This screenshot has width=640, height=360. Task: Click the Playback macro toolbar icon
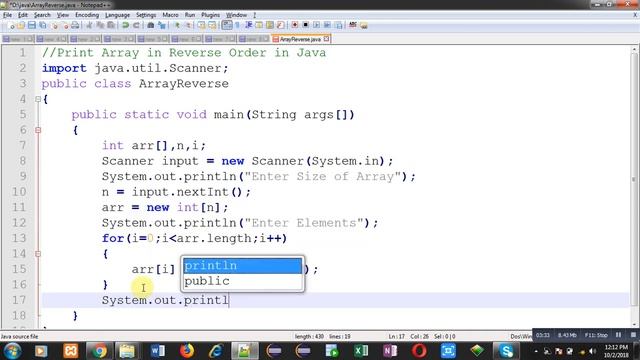[x=317, y=25]
